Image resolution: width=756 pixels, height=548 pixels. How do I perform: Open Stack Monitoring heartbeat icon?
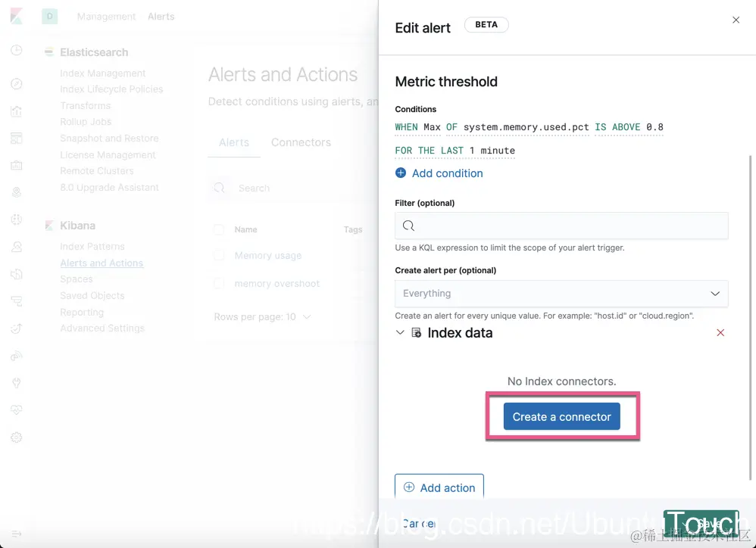pyautogui.click(x=17, y=409)
